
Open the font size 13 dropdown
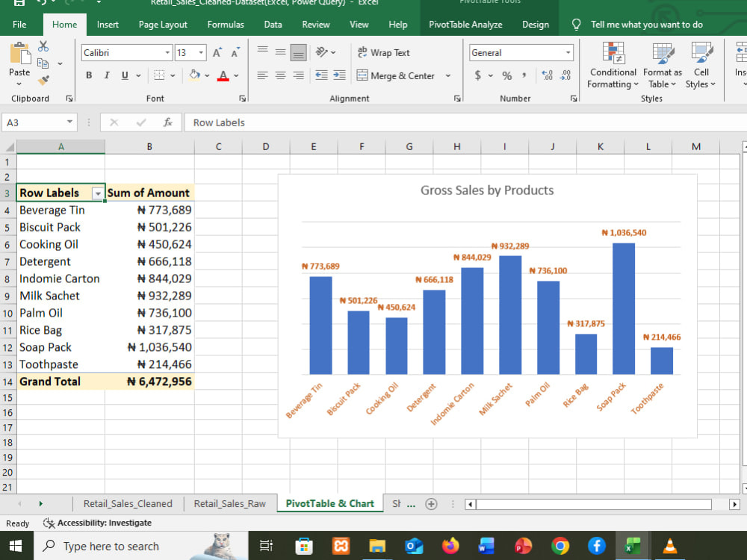(202, 52)
